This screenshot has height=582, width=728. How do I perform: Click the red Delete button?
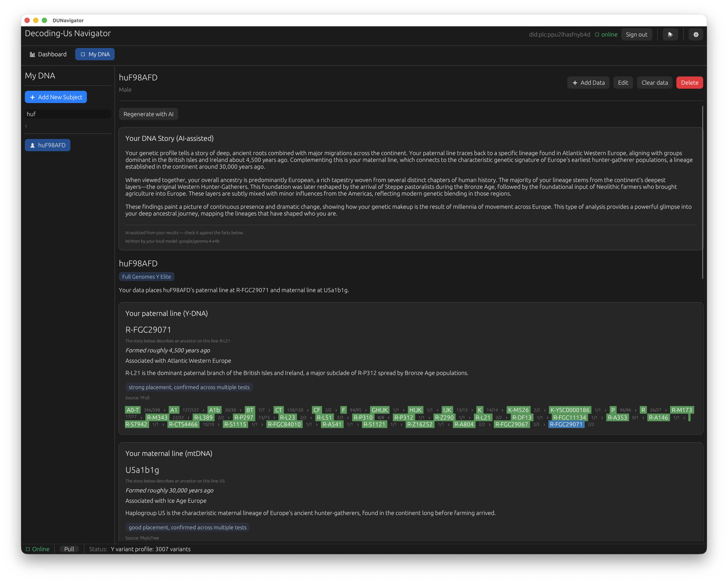point(689,83)
